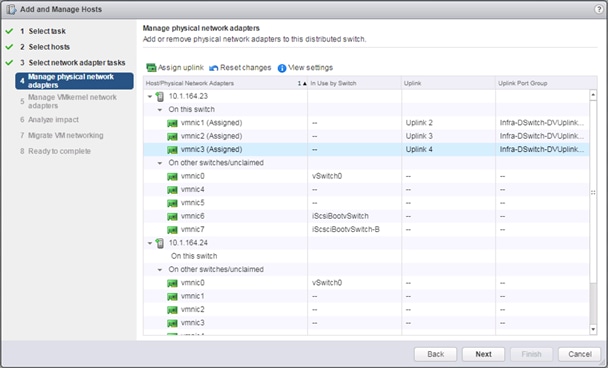The height and width of the screenshot is (368, 608).
Task: Go to step 2 Select hosts
Action: [49, 47]
